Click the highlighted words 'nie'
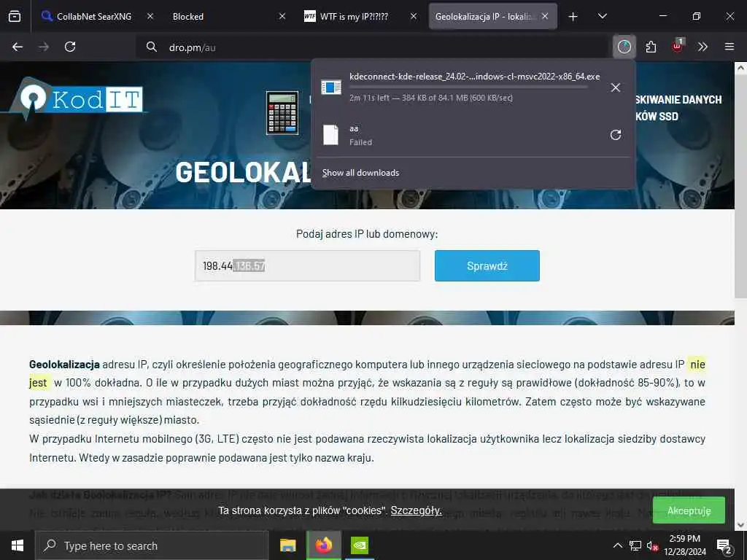This screenshot has height=560, width=747. click(x=697, y=365)
